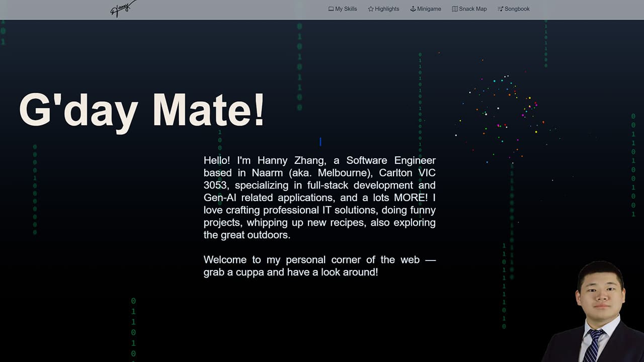Click the music note icon beside Songbook
Screen dimensions: 644x362
501,9
